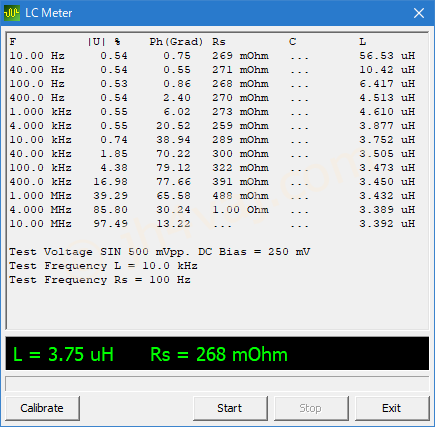Click the Test Frequency Rs = 100 Hz line
Viewport: 435px width, 427px height.
point(100,280)
